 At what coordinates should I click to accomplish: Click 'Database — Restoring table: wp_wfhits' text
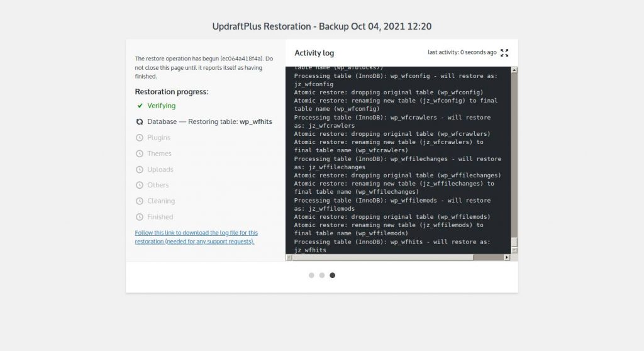click(x=209, y=121)
